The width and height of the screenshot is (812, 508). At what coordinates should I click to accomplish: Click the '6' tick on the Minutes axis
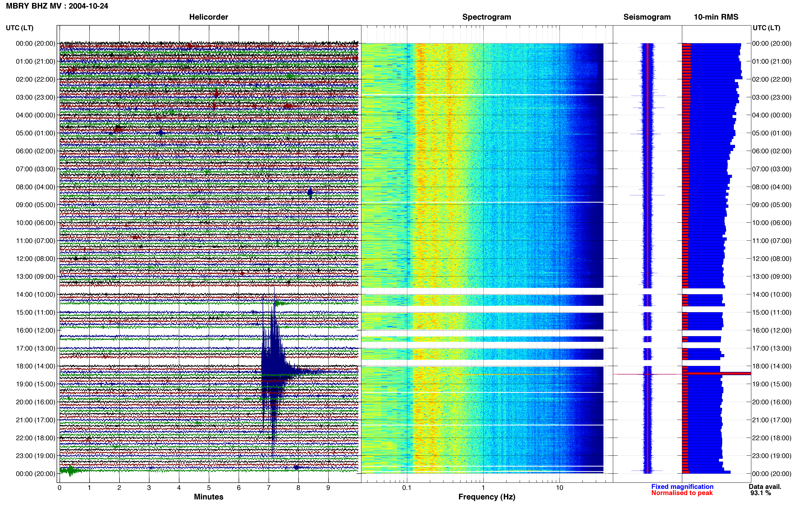[239, 488]
